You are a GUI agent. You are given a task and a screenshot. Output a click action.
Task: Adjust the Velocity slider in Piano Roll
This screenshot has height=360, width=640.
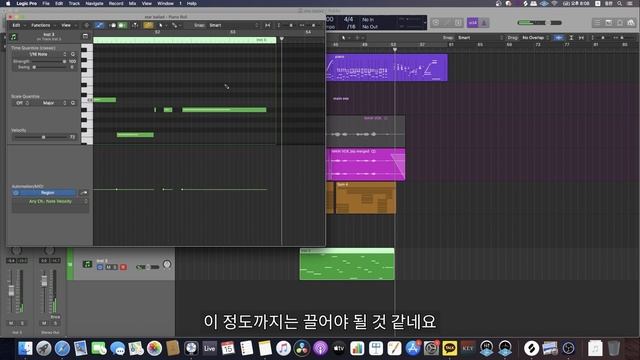41,137
